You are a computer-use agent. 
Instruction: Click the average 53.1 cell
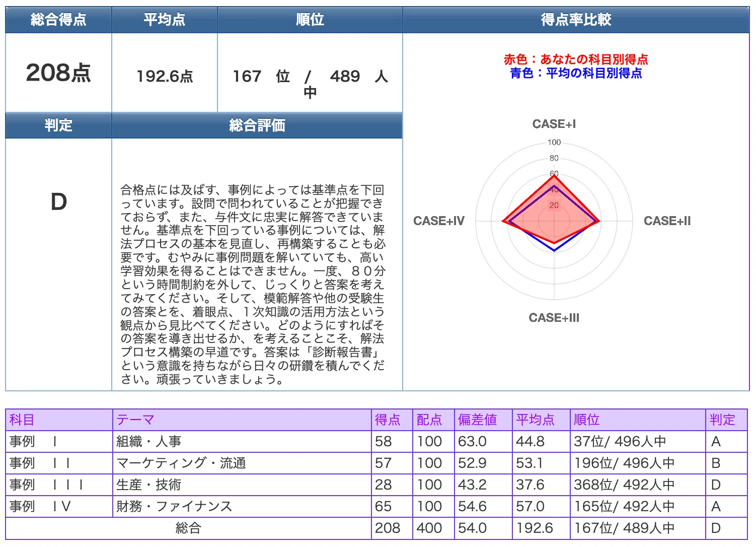(x=541, y=463)
